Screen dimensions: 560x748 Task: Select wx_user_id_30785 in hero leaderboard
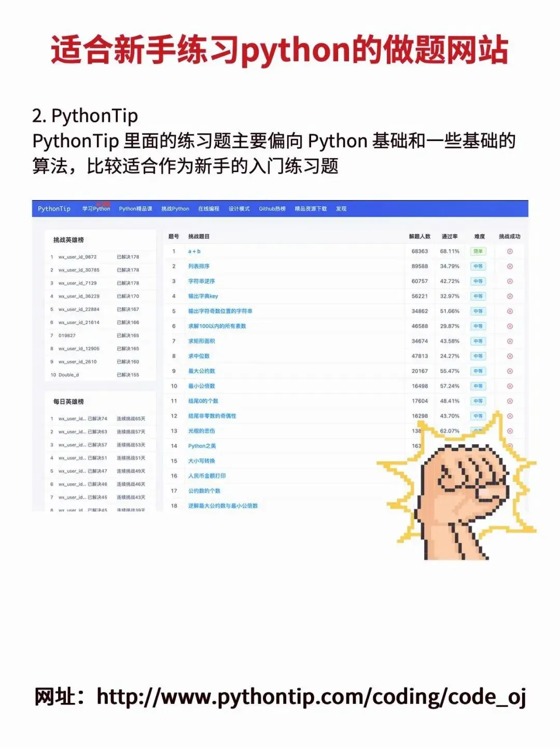(79, 271)
